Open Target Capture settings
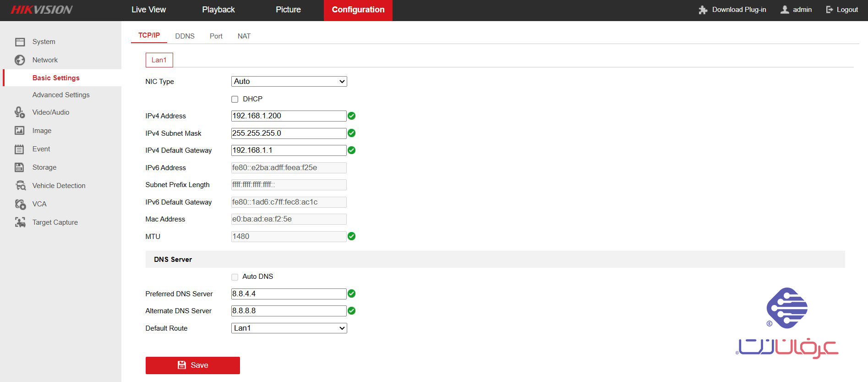This screenshot has height=382, width=868. pos(55,222)
